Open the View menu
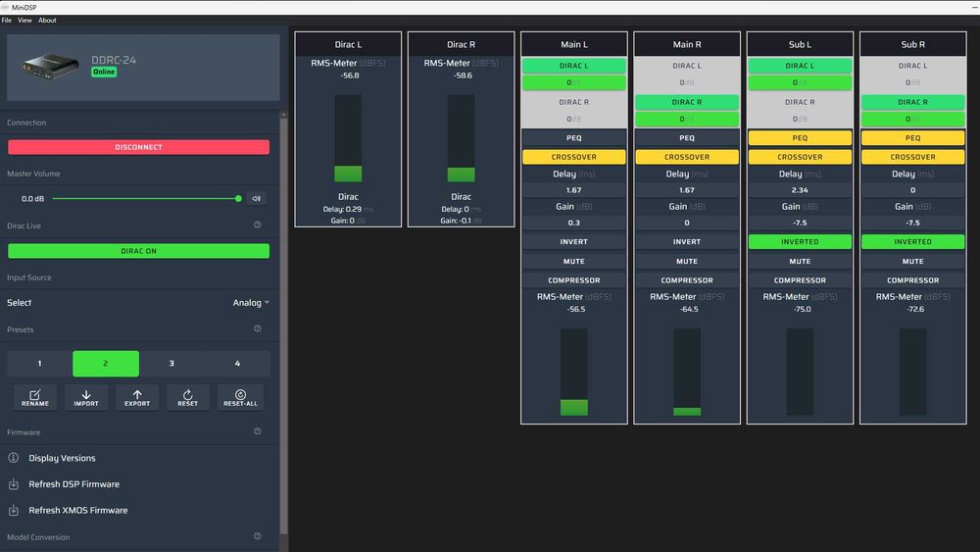Viewport: 980px width, 552px height. pyautogui.click(x=25, y=20)
